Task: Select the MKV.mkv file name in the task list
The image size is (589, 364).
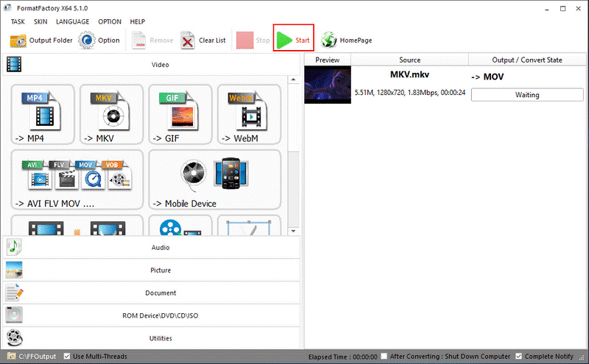Action: click(409, 74)
